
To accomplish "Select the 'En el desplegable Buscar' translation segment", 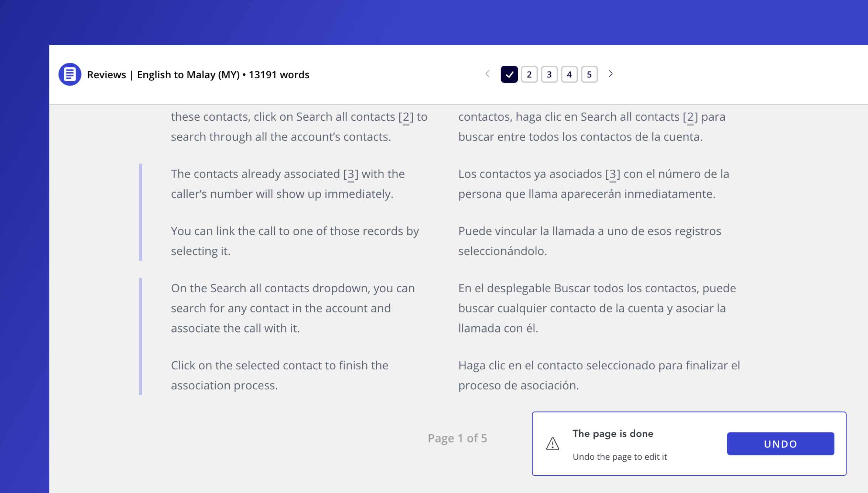I will point(597,308).
